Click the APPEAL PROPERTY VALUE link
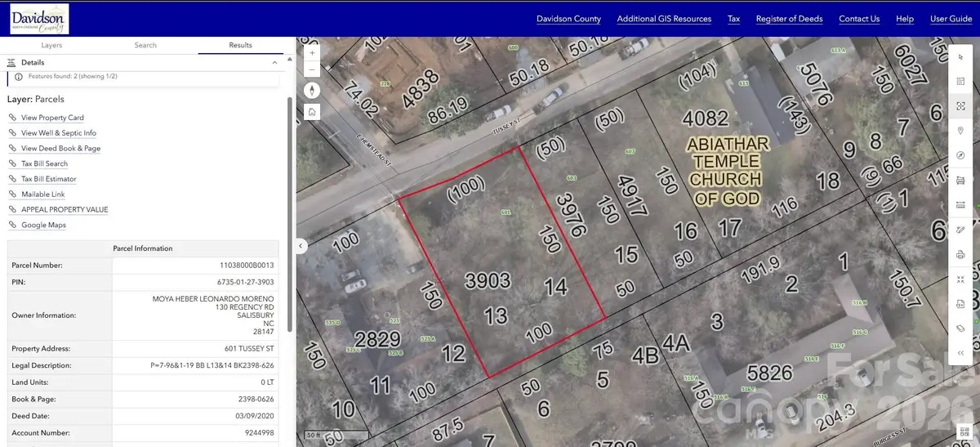980x447 pixels. tap(65, 210)
